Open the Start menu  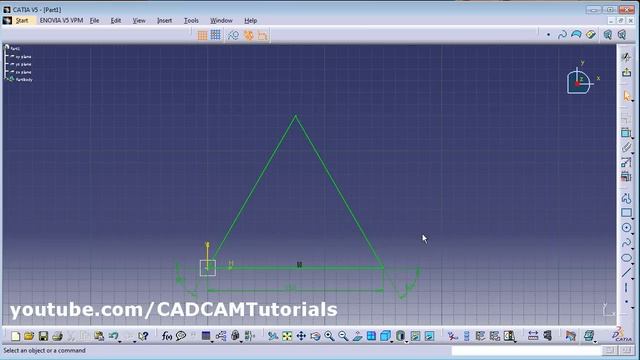click(22, 20)
